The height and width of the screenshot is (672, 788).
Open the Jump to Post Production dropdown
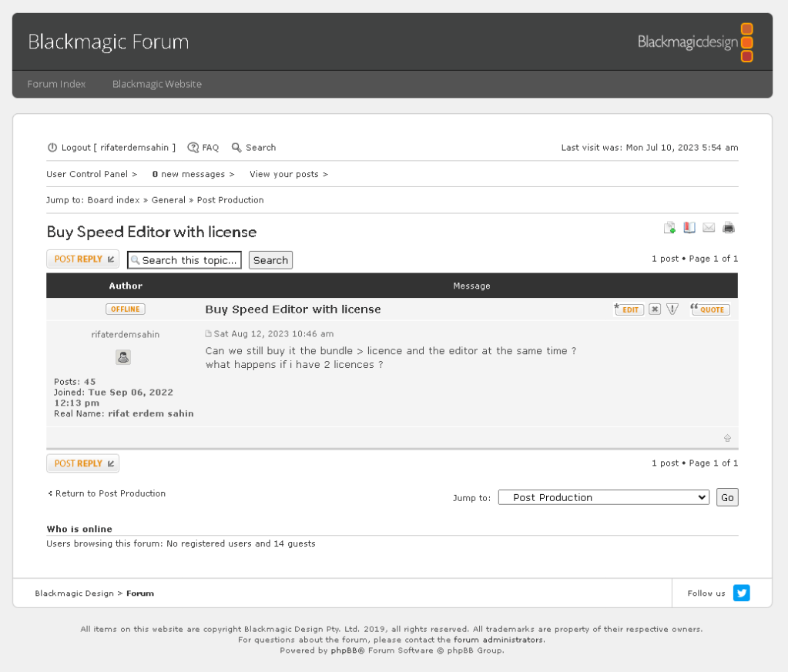[604, 498]
